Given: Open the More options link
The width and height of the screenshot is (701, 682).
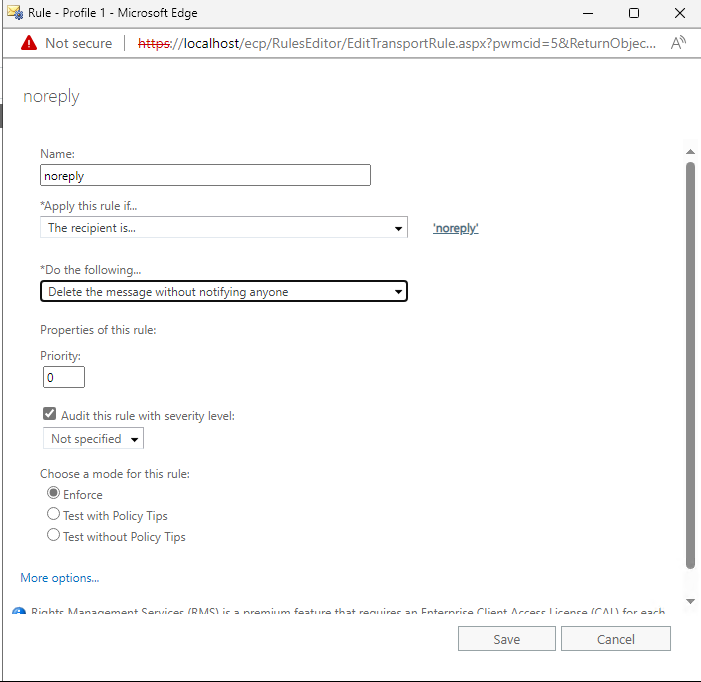Looking at the screenshot, I should click(x=60, y=578).
